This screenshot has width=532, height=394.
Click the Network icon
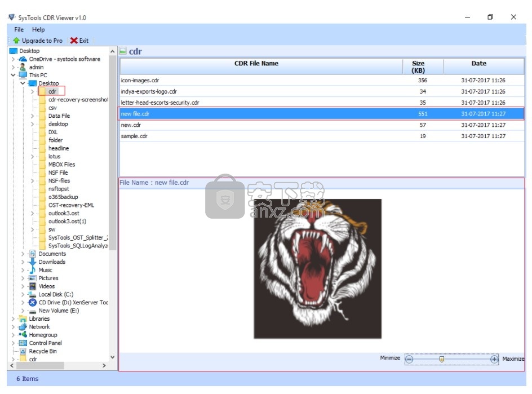[23, 327]
